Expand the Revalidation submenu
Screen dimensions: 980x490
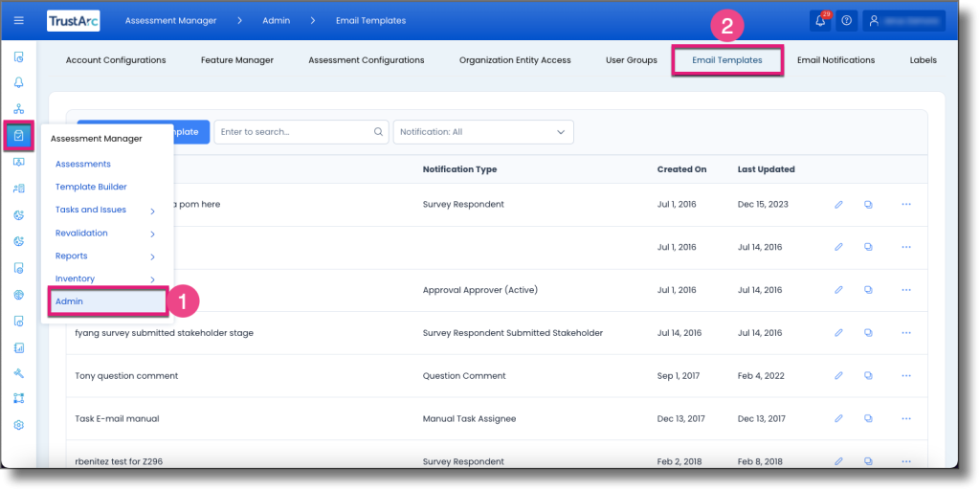(x=152, y=234)
